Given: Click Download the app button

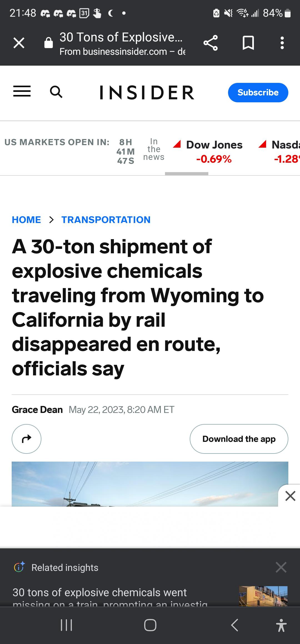Looking at the screenshot, I should coord(239,439).
